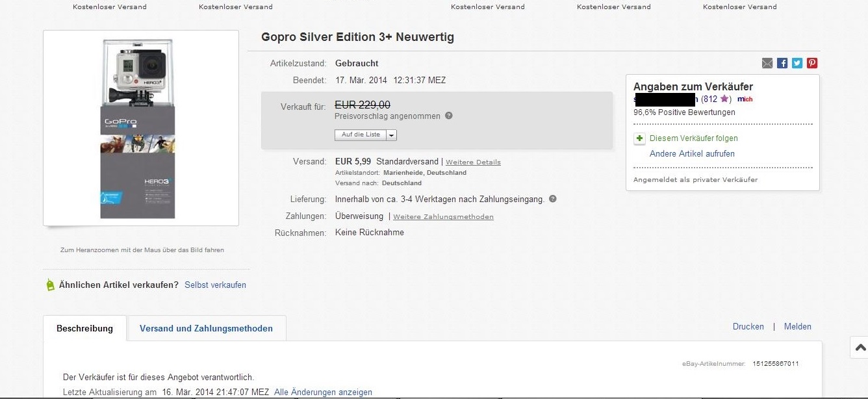
Task: Click item location Marienheide, Deutschland
Action: point(425,173)
